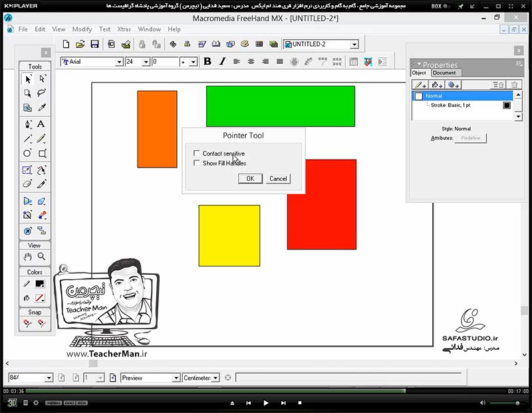
Task: Open the zoom percentage dropdown
Action: pyautogui.click(x=49, y=378)
